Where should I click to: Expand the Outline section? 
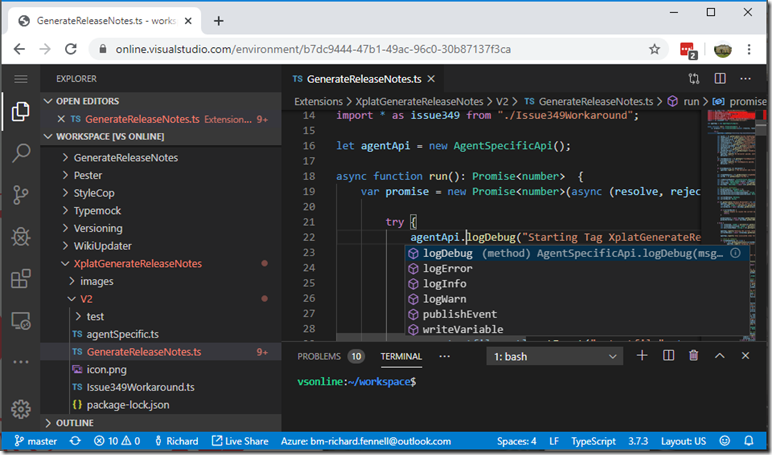(48, 422)
